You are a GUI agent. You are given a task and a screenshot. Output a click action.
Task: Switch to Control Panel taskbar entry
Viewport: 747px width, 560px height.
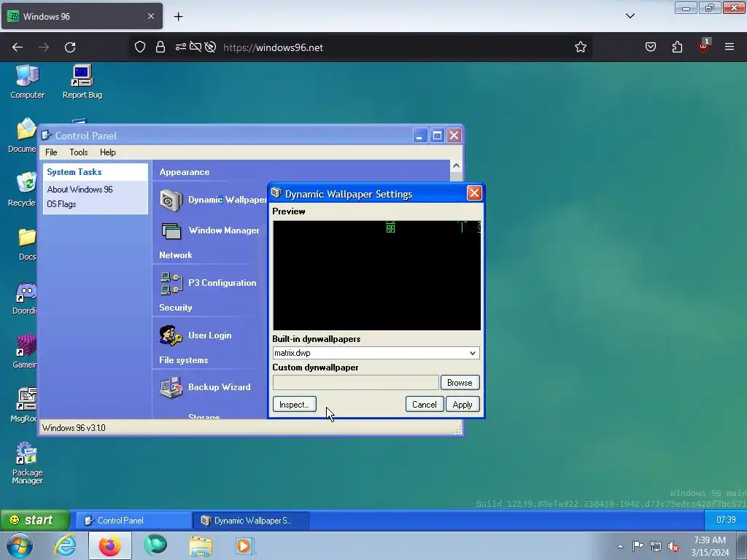pyautogui.click(x=134, y=521)
